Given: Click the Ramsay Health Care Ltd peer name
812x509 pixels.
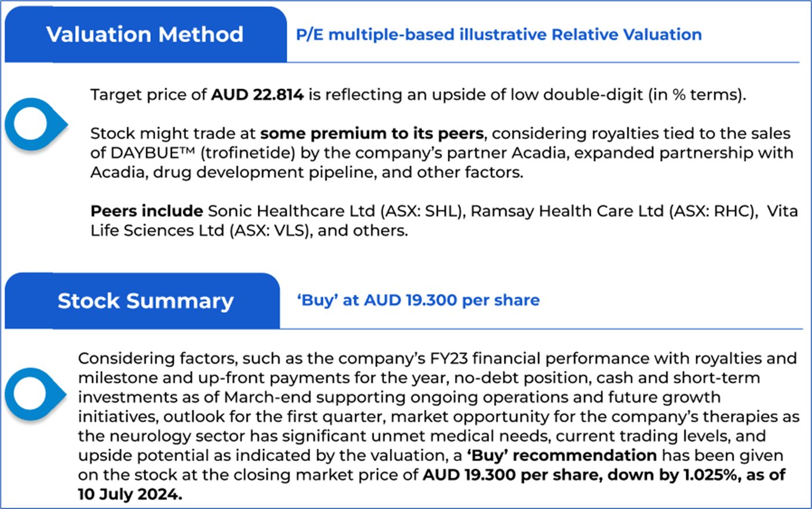Looking at the screenshot, I should pyautogui.click(x=567, y=211).
